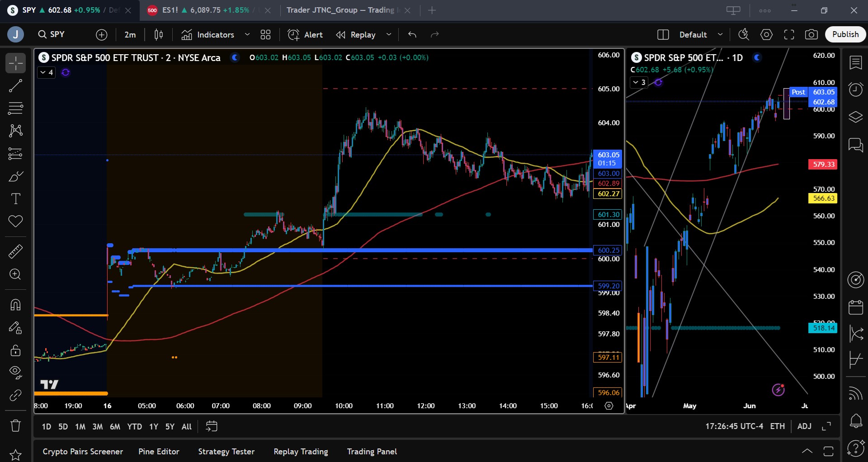Viewport: 868px width, 462px height.
Task: Open the drawing link sync option
Action: pyautogui.click(x=15, y=395)
